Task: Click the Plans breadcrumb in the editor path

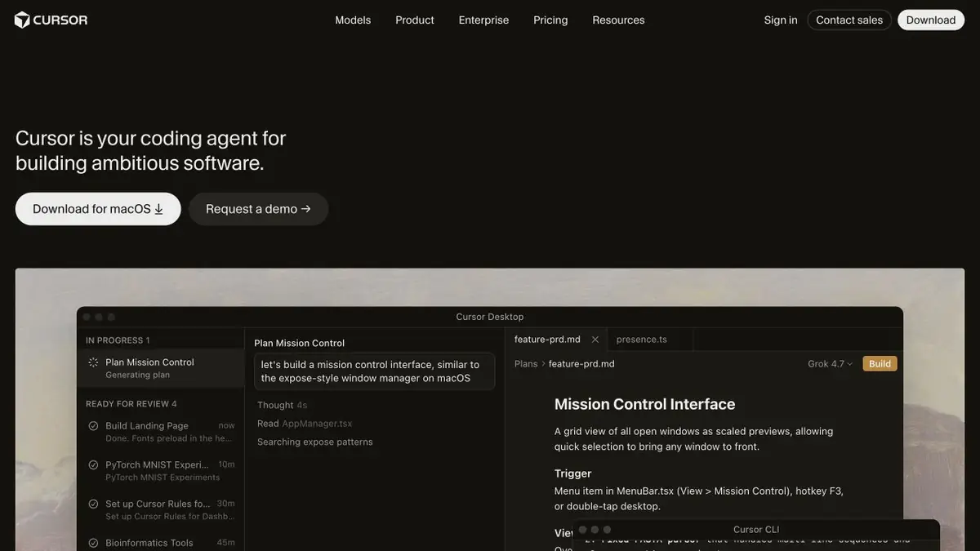Action: (526, 364)
